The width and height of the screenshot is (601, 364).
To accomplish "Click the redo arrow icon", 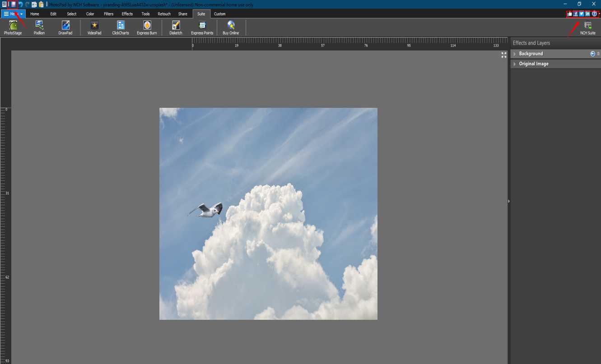I will 27,4.
